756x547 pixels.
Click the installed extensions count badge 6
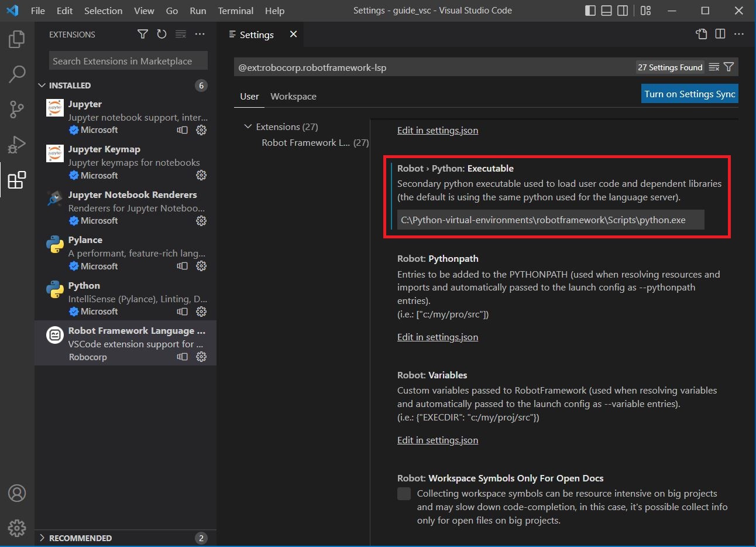pos(201,86)
